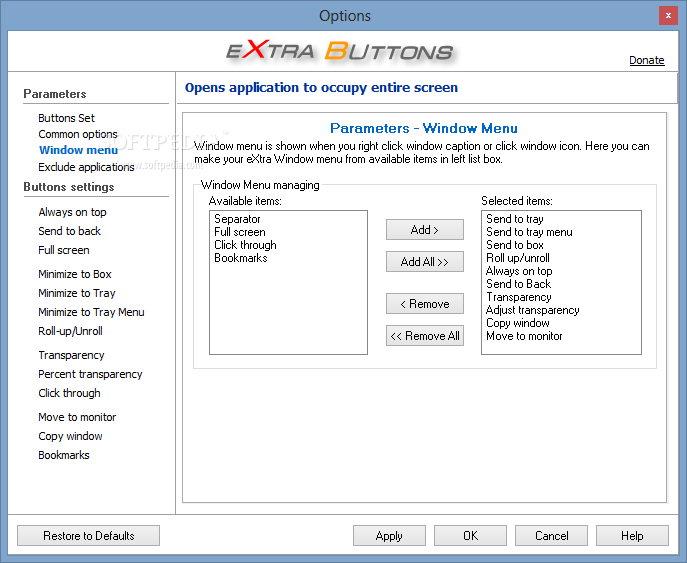Open Always on top button settings
This screenshot has width=687, height=563.
[72, 212]
